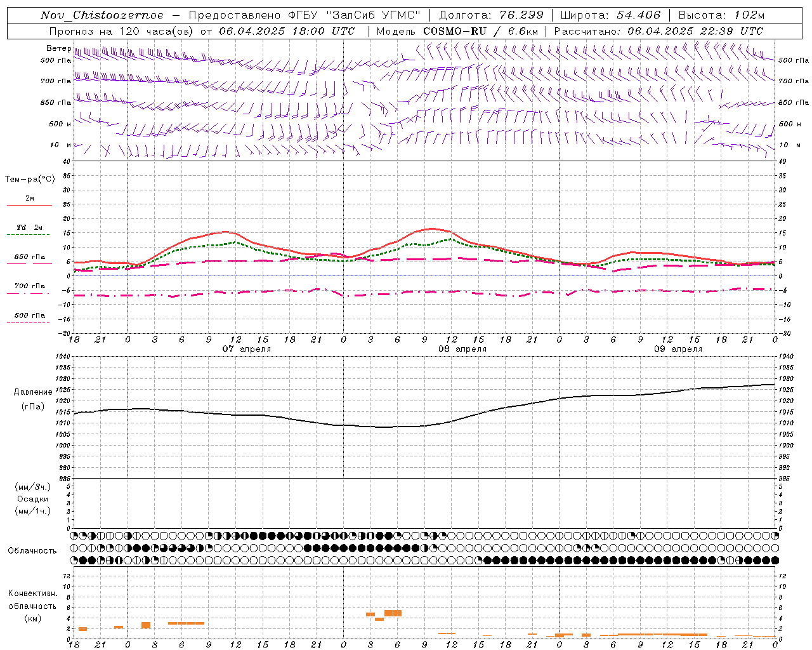Click the Модель COSMO-RU / 6.6км label
The width and height of the screenshot is (812, 650).
tap(457, 31)
